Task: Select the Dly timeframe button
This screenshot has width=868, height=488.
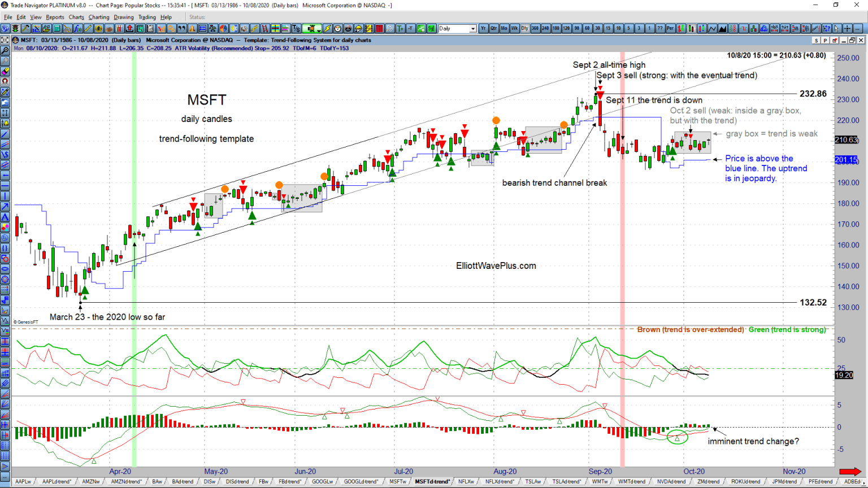Action: 524,28
